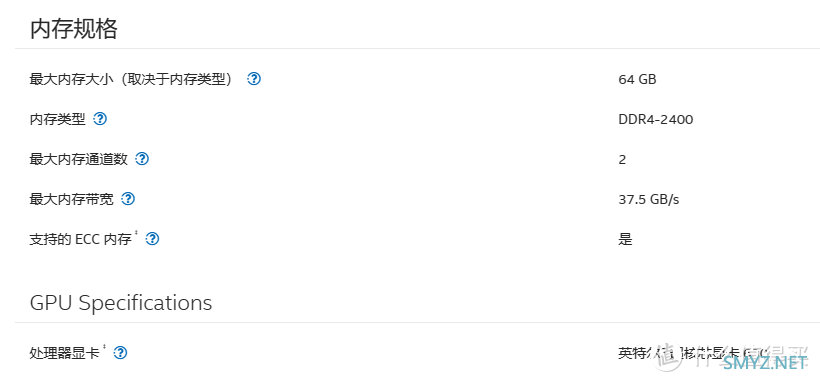This screenshot has height=382, width=820.
Task: Click the 最大内存带宽 label
Action: 72,199
